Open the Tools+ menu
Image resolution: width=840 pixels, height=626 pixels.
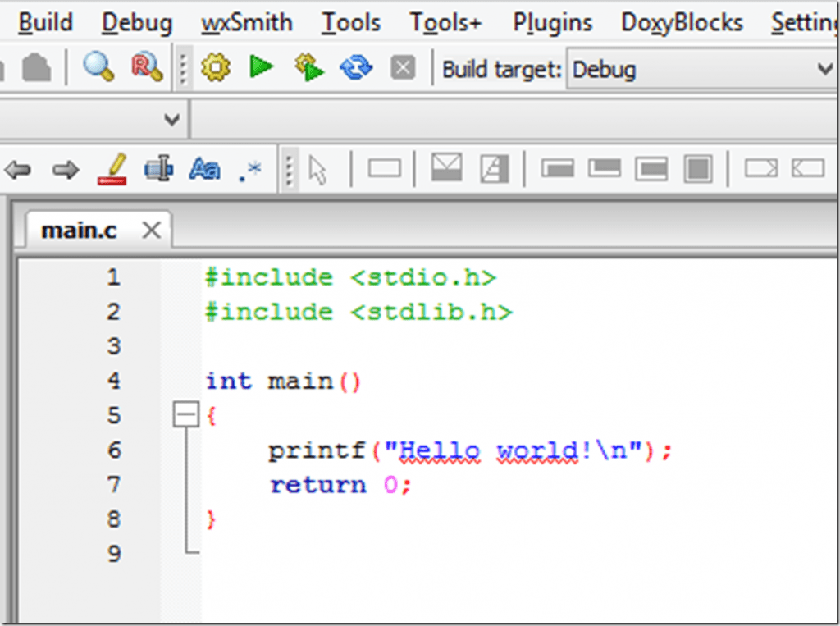click(445, 22)
